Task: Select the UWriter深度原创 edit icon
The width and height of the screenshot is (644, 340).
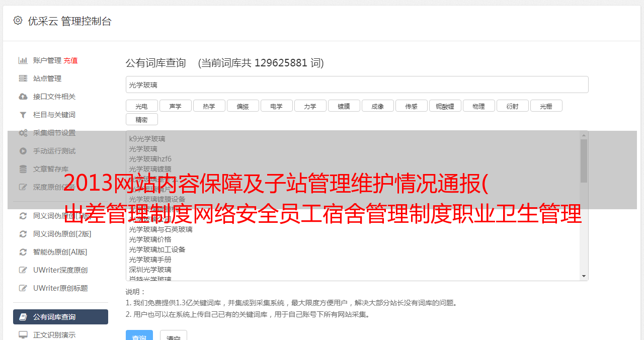Action: pyautogui.click(x=23, y=270)
